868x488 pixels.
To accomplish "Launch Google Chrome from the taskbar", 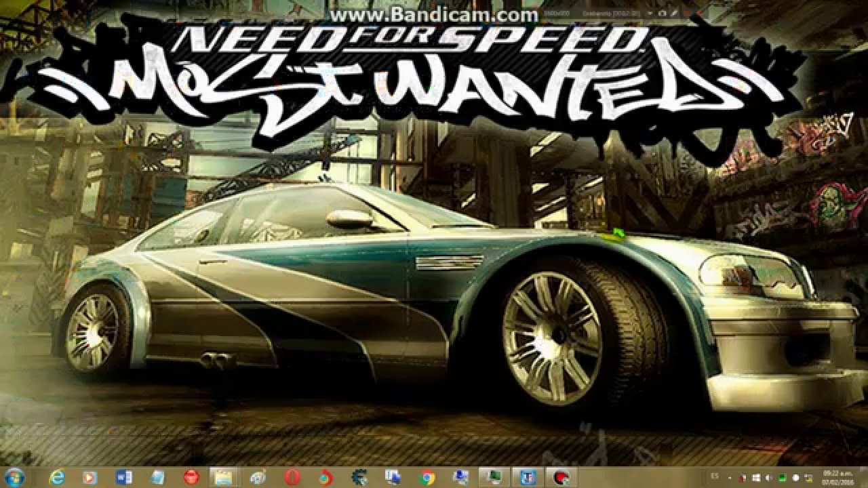I will tap(427, 477).
